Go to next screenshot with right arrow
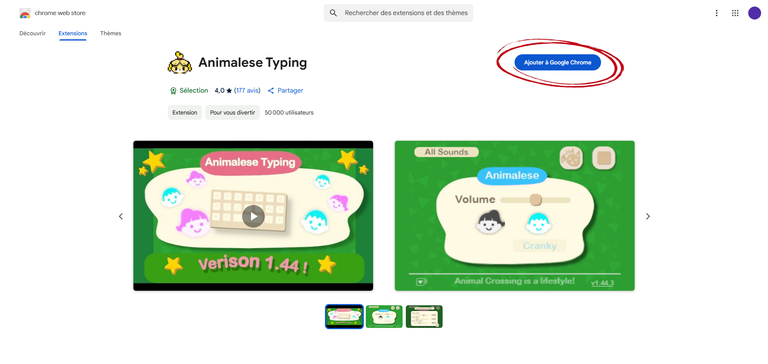Viewport: 768px width, 364px height. pyautogui.click(x=648, y=216)
